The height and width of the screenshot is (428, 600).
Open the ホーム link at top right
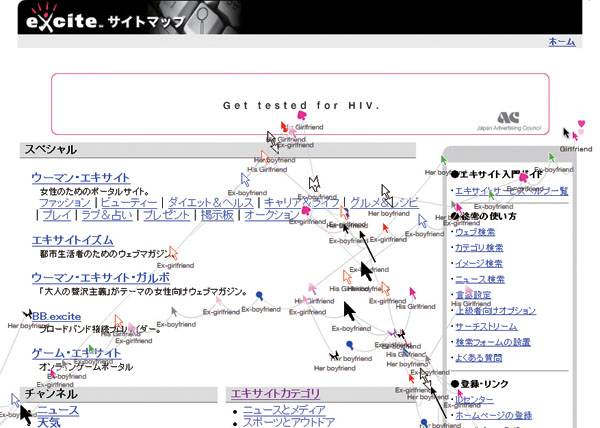562,41
